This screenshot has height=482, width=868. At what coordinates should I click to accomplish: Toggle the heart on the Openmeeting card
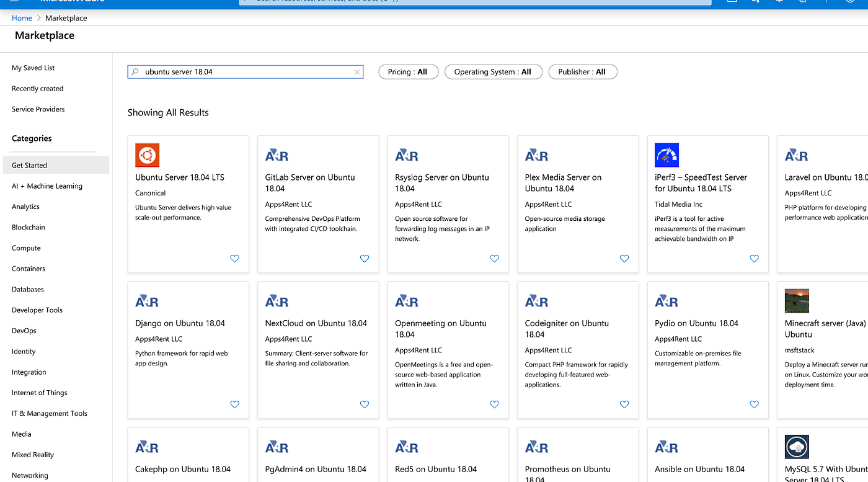[494, 404]
